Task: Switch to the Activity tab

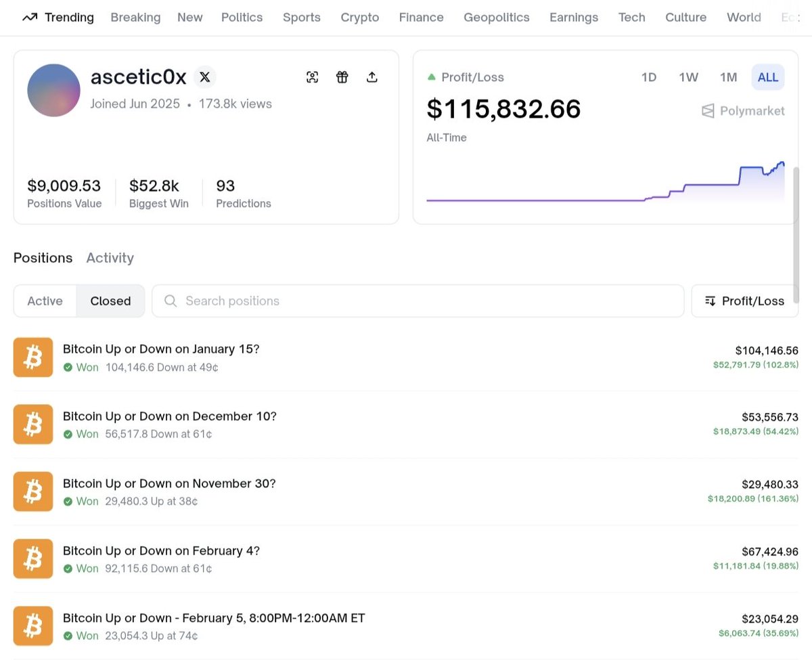Action: pos(110,258)
